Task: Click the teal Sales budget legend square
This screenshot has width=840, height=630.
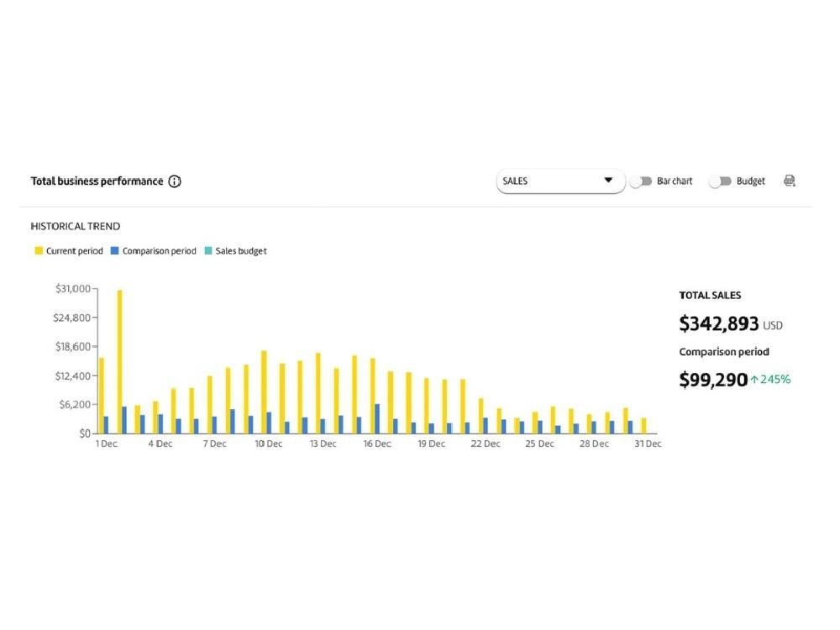Action: [207, 251]
